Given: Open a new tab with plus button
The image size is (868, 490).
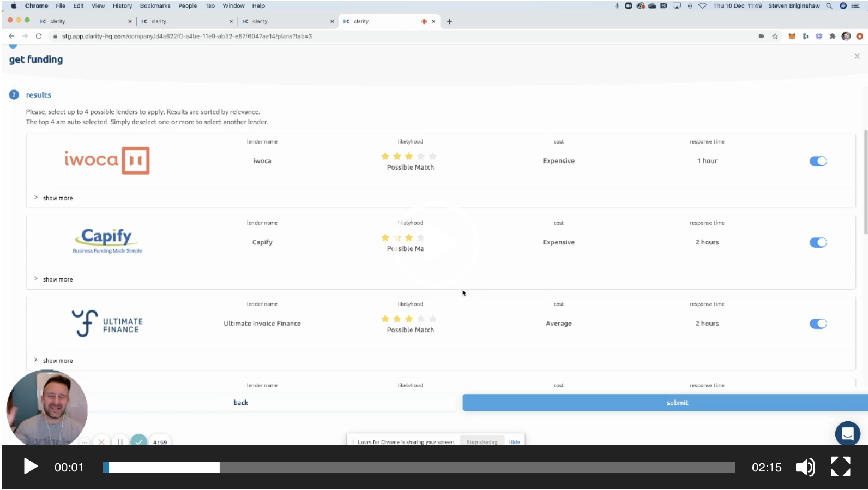Looking at the screenshot, I should click(449, 21).
